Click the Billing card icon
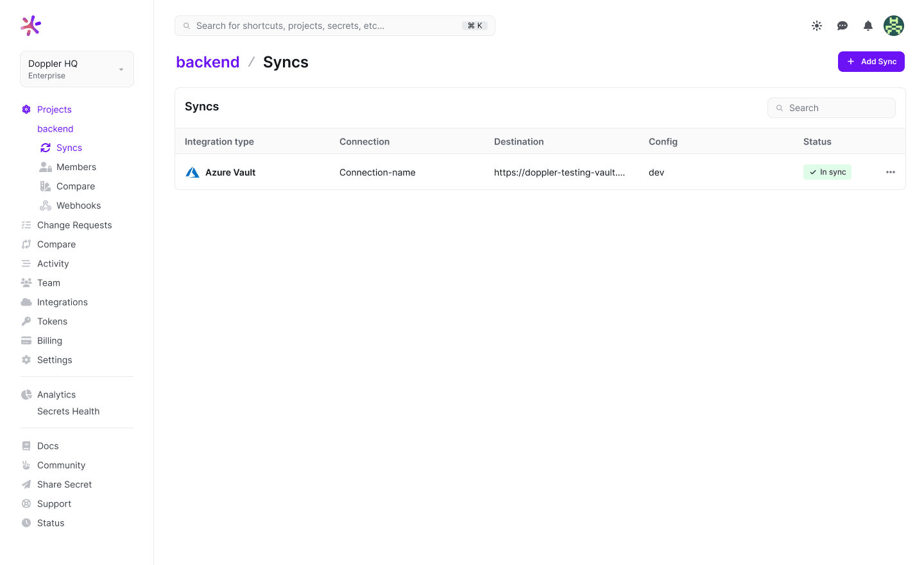The height and width of the screenshot is (565, 924). (x=26, y=341)
